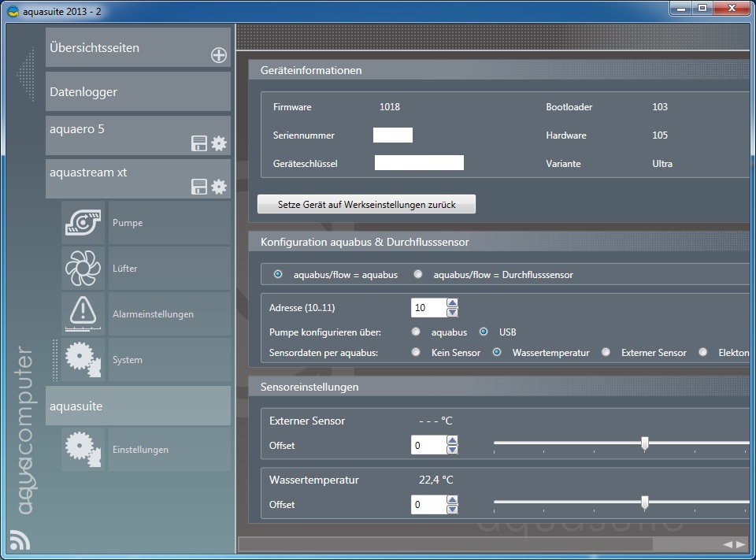Image resolution: width=756 pixels, height=560 pixels.
Task: Open the Lüfter fan icon
Action: click(83, 269)
